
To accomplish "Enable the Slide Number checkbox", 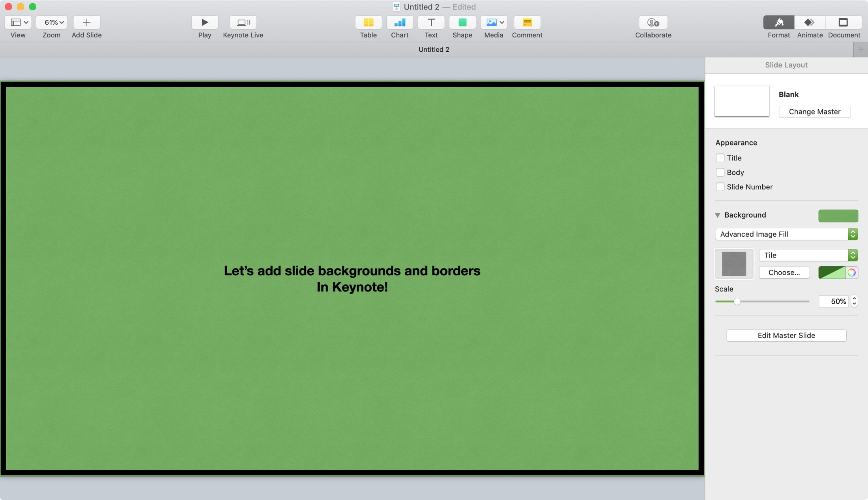I will click(720, 187).
